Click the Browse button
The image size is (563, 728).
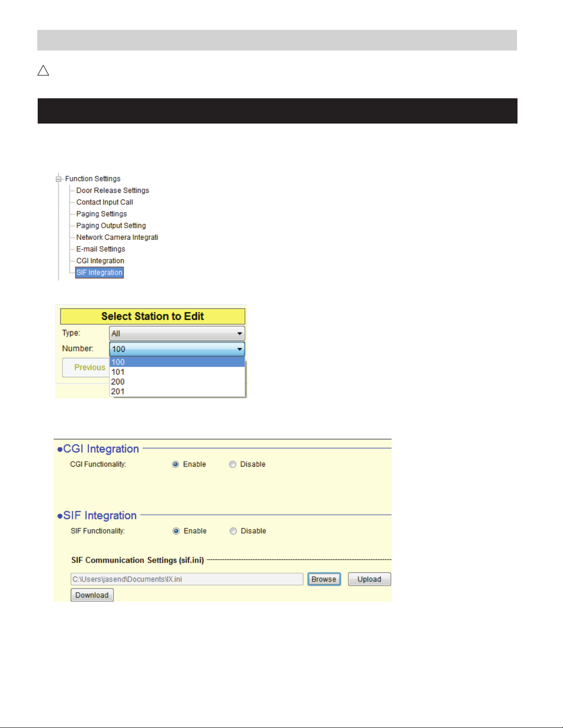pyautogui.click(x=324, y=579)
